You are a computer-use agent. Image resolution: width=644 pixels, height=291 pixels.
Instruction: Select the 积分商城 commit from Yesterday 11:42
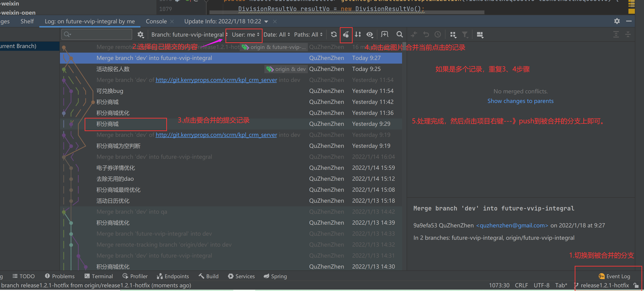(x=231, y=102)
